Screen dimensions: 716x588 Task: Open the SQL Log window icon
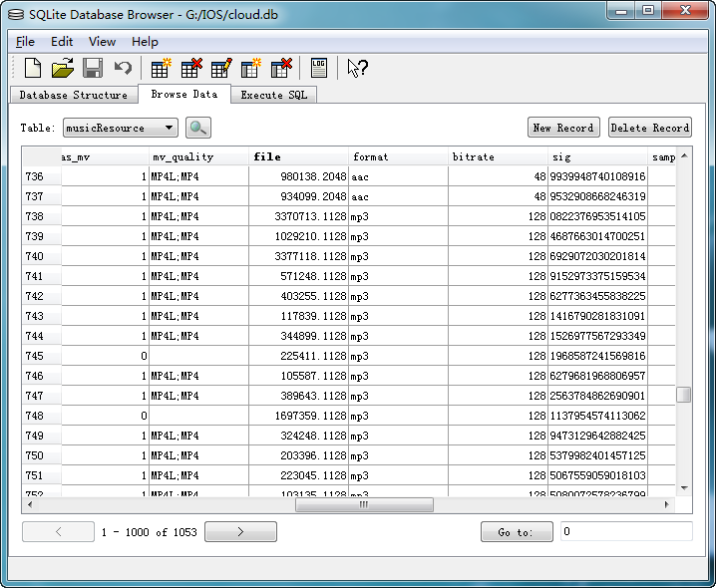318,68
